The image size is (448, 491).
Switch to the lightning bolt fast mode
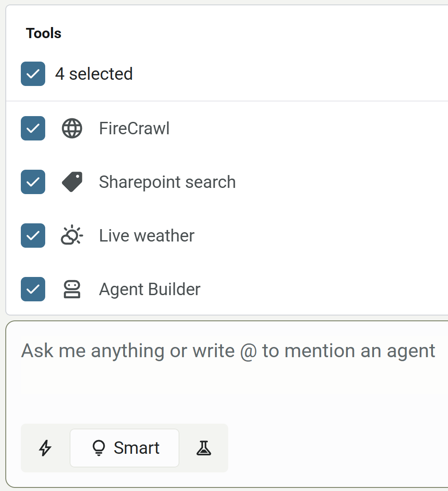click(x=45, y=448)
